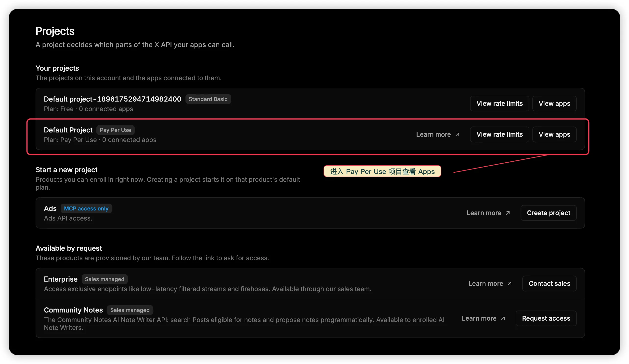Click the Projects page heading
The width and height of the screenshot is (629, 364).
coord(55,31)
